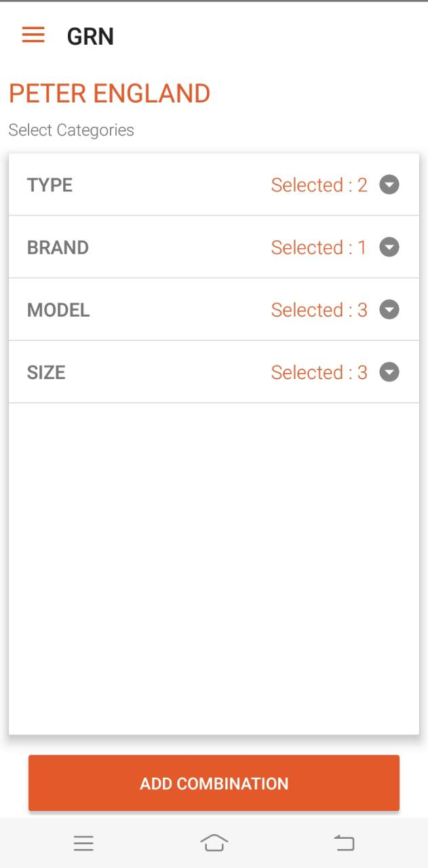Select the TYPE category label
Screen dimensions: 428x868
(x=50, y=185)
